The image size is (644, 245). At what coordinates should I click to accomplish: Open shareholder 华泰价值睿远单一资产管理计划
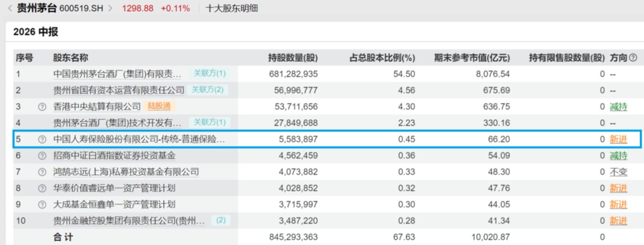pos(114,188)
